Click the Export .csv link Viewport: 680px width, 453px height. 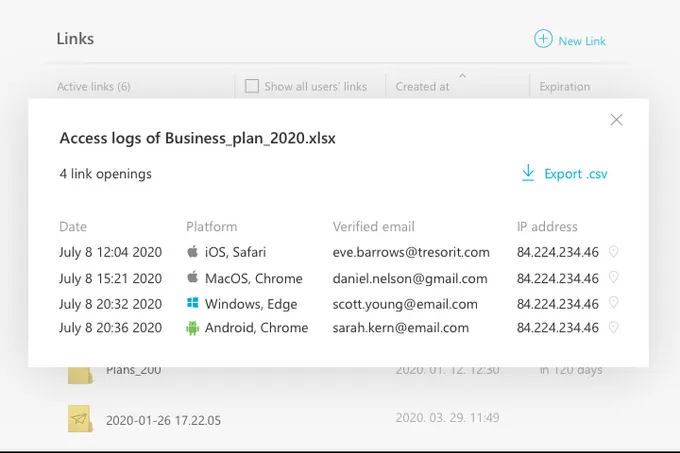(575, 174)
